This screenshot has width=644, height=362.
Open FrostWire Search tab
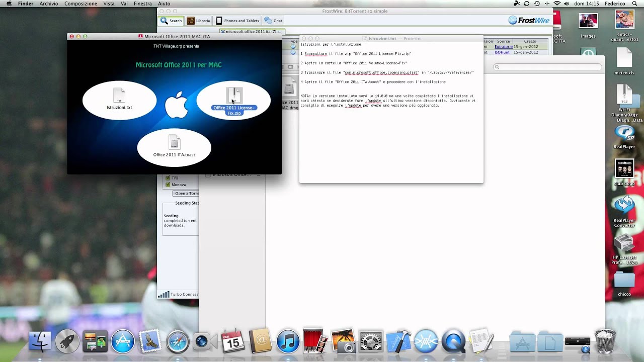pos(171,21)
